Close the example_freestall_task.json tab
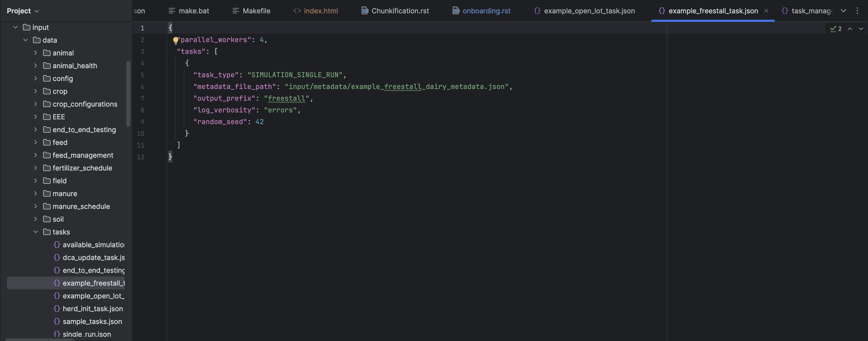The width and height of the screenshot is (868, 341). [766, 11]
